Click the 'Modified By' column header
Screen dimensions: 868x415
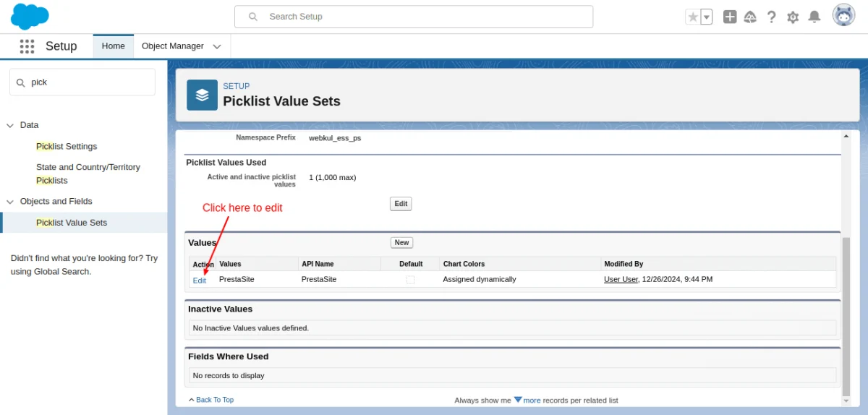(x=624, y=264)
